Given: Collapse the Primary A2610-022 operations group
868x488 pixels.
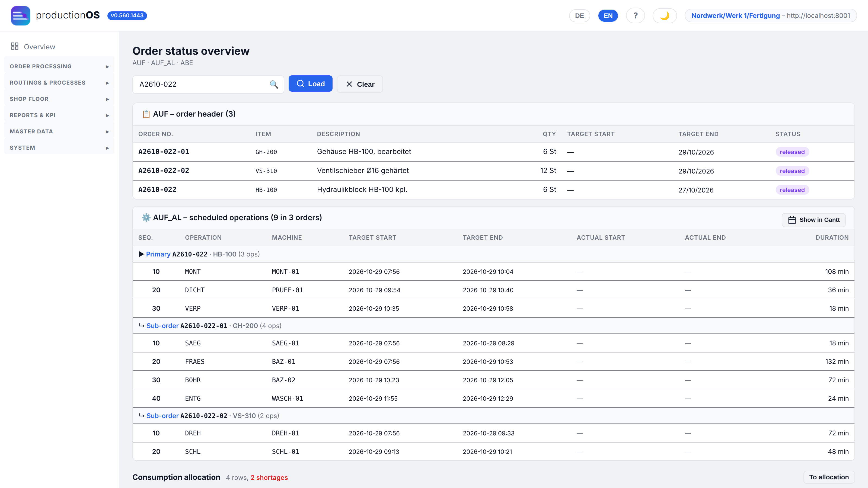Looking at the screenshot, I should point(141,254).
